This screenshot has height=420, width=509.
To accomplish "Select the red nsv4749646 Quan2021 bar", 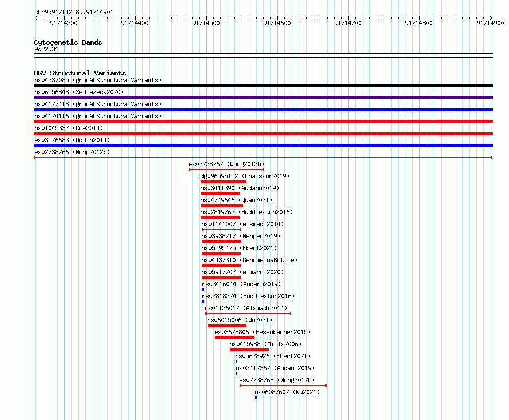I will click(x=222, y=206).
